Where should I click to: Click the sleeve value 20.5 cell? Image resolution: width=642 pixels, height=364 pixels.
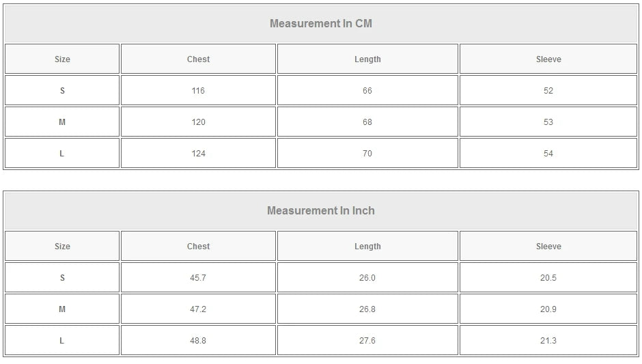point(548,278)
